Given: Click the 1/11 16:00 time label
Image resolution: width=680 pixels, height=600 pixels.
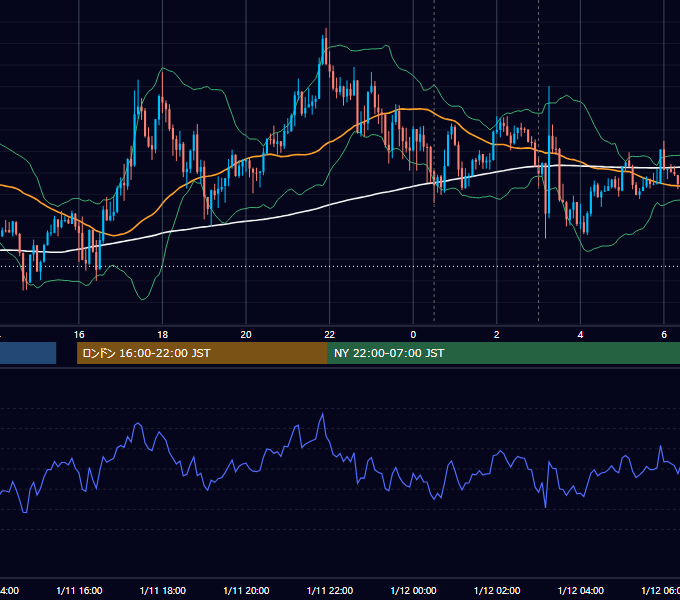Looking at the screenshot, I should pyautogui.click(x=79, y=590).
